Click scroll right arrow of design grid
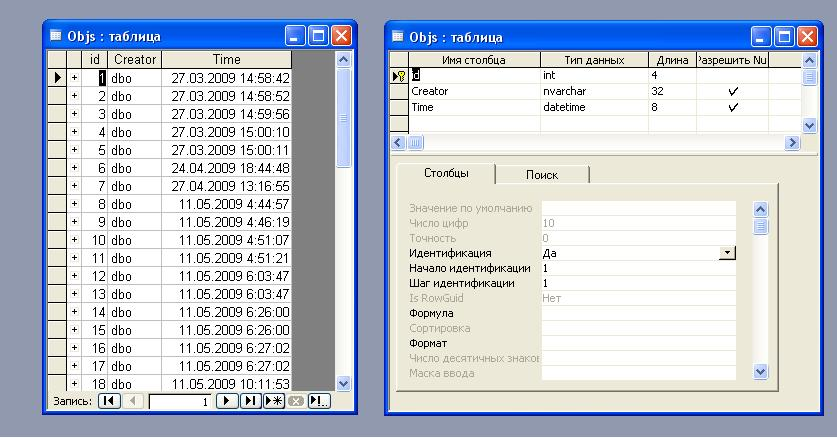This screenshot has width=837, height=438. pyautogui.click(x=793, y=142)
